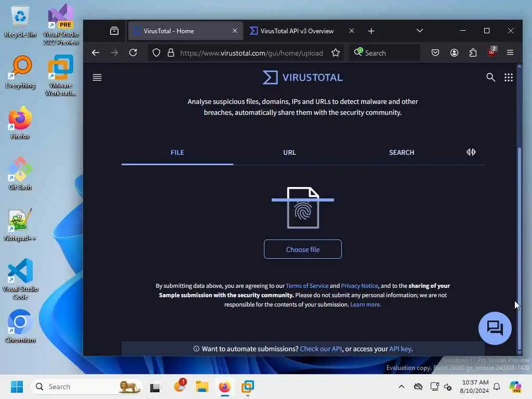The width and height of the screenshot is (532, 399).
Task: Click the taskbar app with notification badge
Action: pos(180,386)
